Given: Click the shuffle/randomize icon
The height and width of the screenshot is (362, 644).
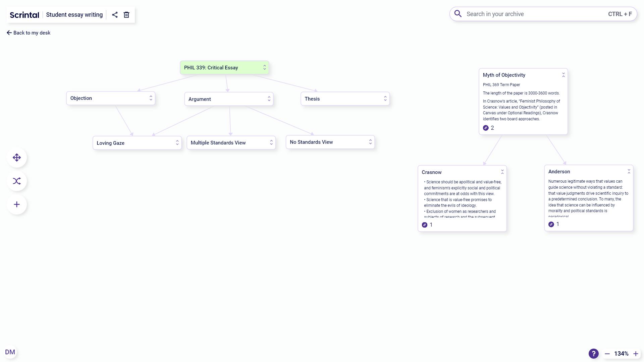Looking at the screenshot, I should coord(17,181).
